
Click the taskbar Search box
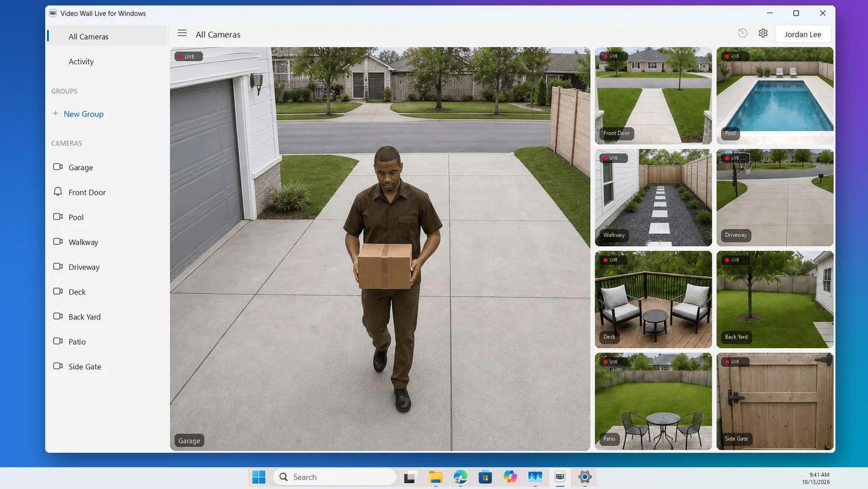point(334,477)
